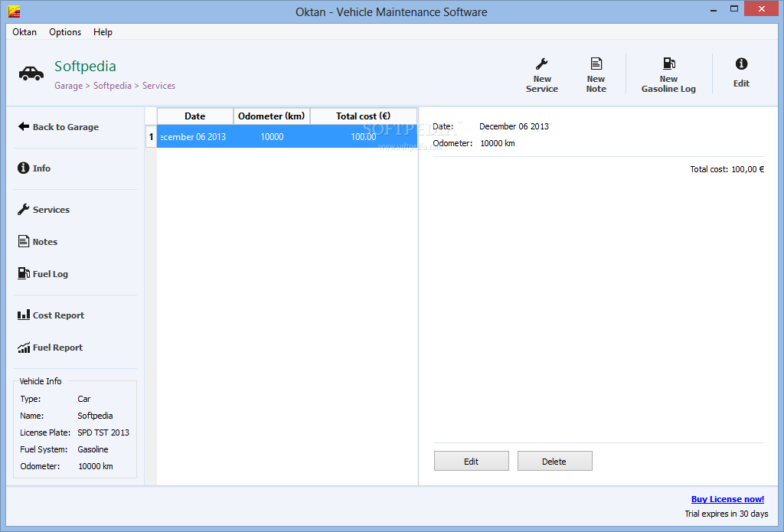The width and height of the screenshot is (784, 532).
Task: Sort by Total cost (€) column header
Action: click(364, 116)
